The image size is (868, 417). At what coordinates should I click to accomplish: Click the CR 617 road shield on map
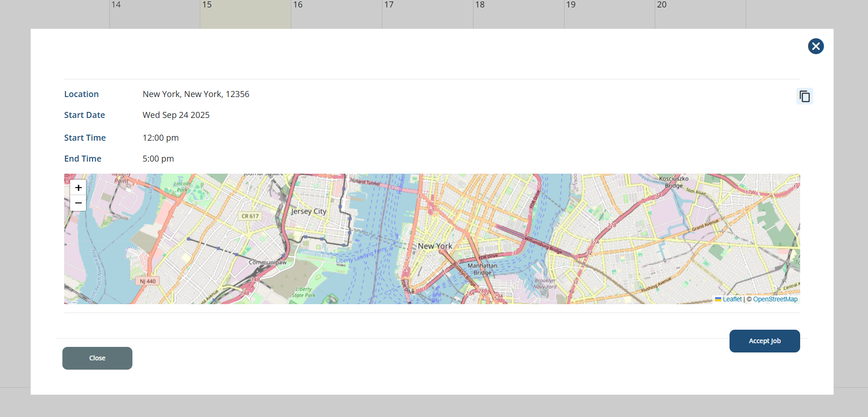pos(250,216)
